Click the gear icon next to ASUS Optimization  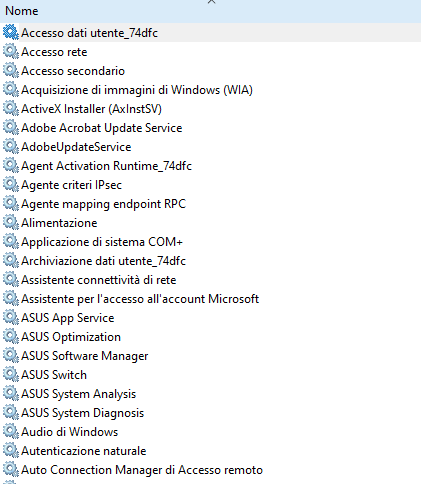pos(11,337)
